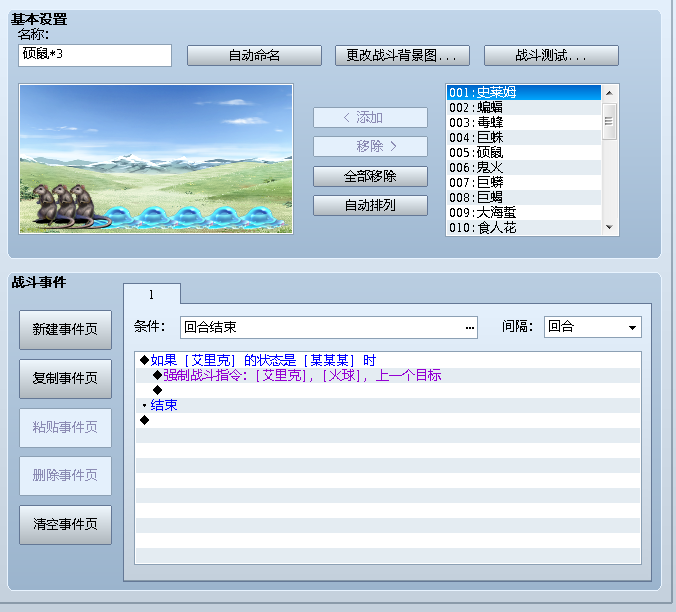Select the last empty ◆ command line
This screenshot has width=676, height=612.
click(388, 420)
